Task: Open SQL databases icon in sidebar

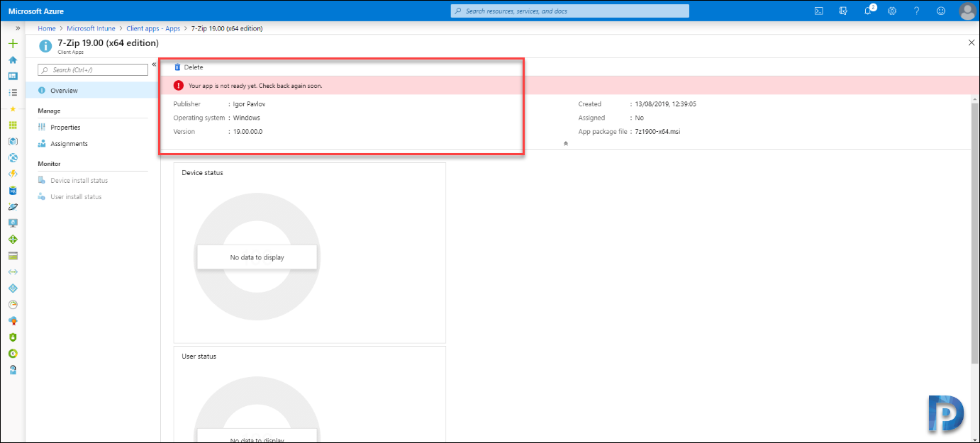Action: point(13,190)
